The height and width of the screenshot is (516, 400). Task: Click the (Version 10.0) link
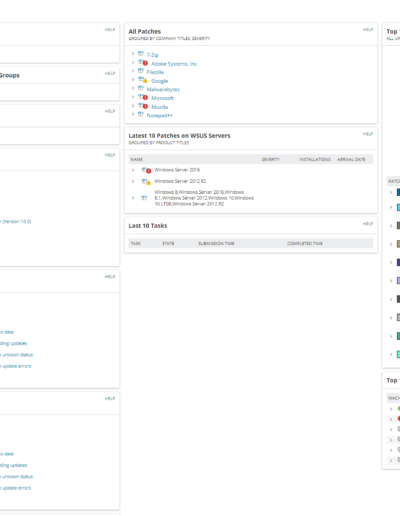(x=17, y=221)
